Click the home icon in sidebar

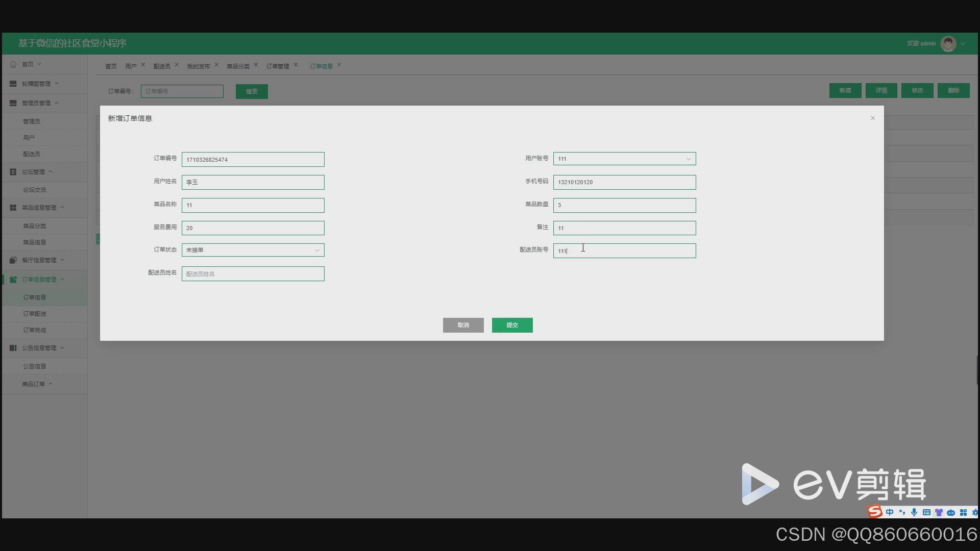pos(13,64)
